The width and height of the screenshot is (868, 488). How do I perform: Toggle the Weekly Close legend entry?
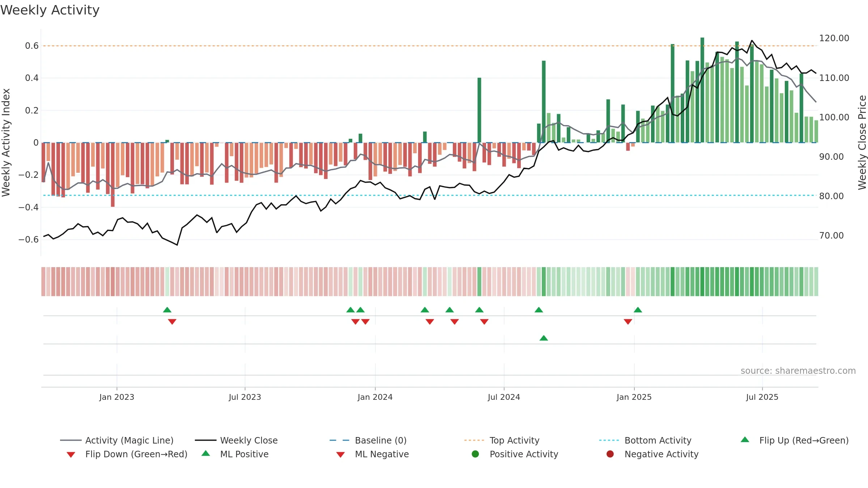point(236,440)
